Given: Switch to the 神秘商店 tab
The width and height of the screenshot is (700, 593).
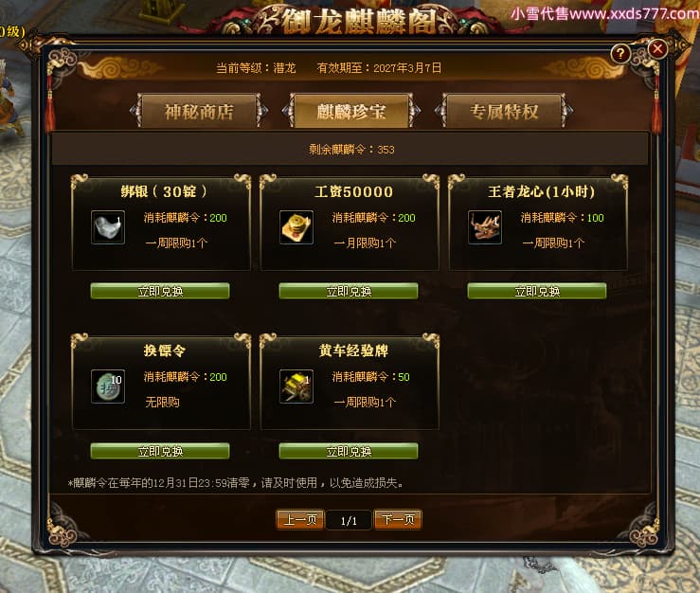Looking at the screenshot, I should point(199,111).
